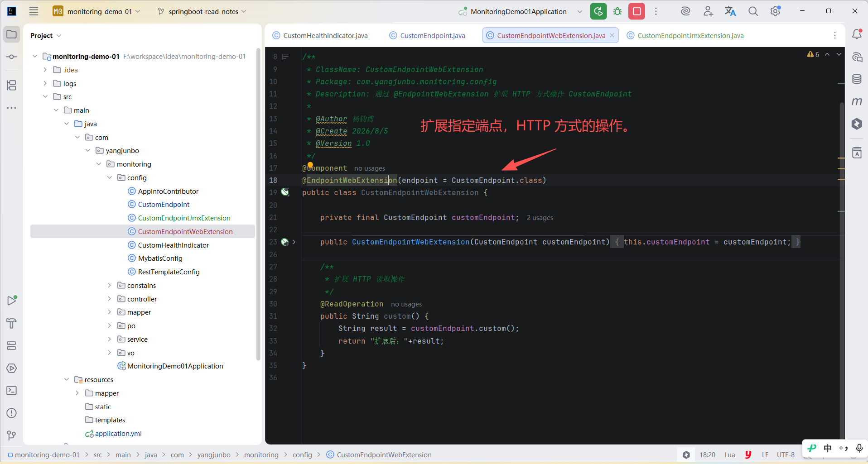Open Search Everywhere magnifier
This screenshot has width=868, height=464.
(753, 11)
